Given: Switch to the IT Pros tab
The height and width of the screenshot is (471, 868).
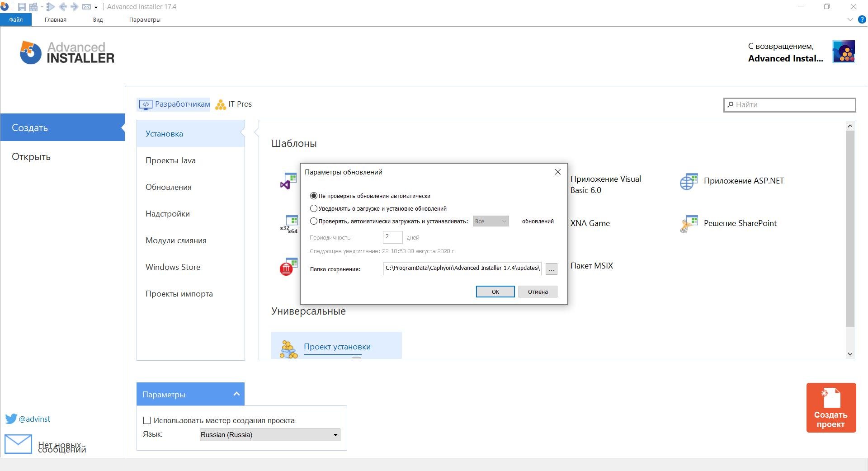Looking at the screenshot, I should (234, 104).
